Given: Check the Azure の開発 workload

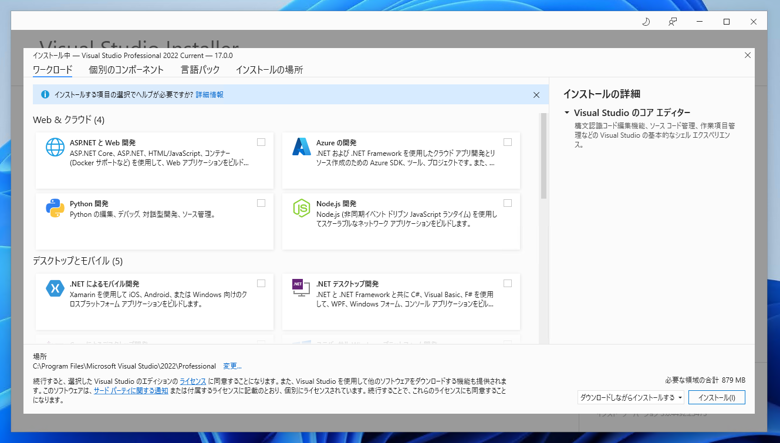Looking at the screenshot, I should click(x=507, y=142).
